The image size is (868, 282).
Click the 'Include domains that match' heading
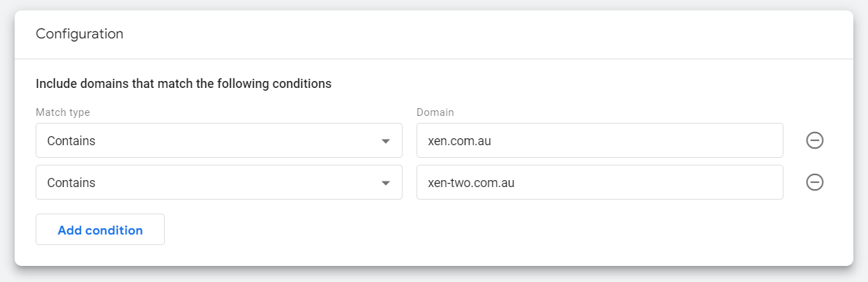pyautogui.click(x=184, y=84)
